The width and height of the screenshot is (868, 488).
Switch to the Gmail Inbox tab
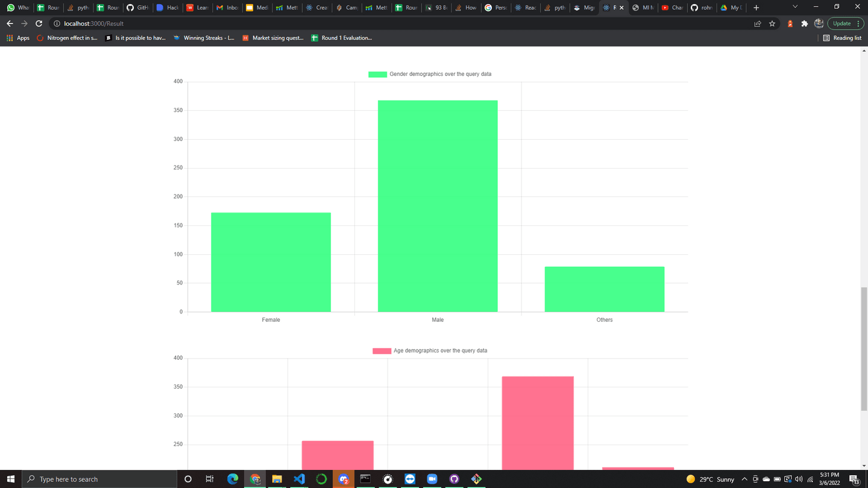pyautogui.click(x=227, y=7)
